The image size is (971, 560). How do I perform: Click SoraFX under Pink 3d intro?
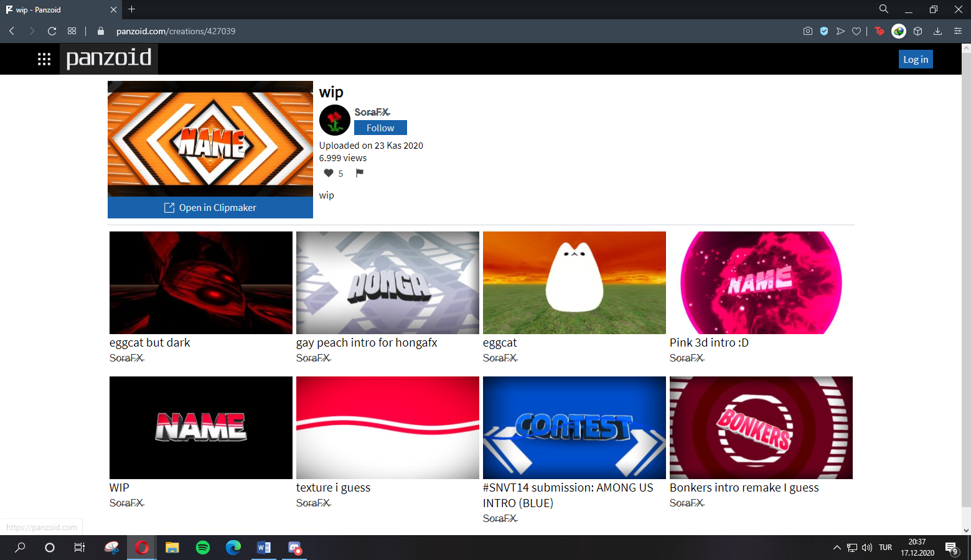(687, 358)
